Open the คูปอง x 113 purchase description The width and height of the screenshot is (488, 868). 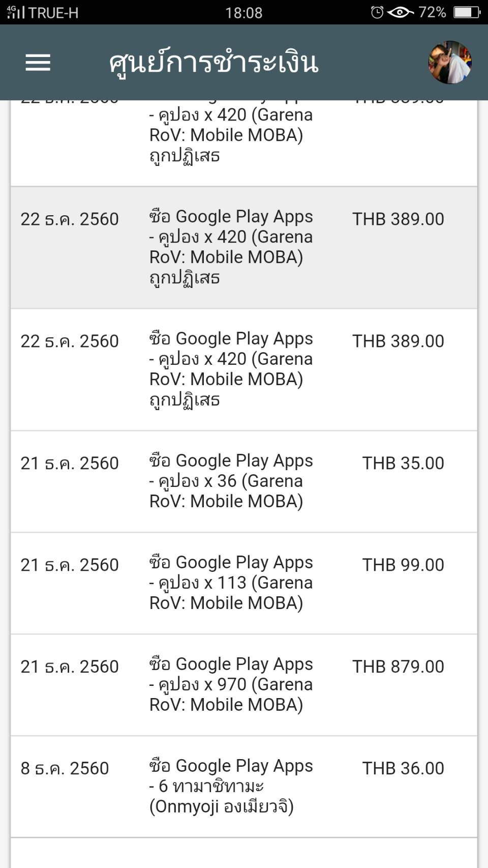[x=231, y=583]
